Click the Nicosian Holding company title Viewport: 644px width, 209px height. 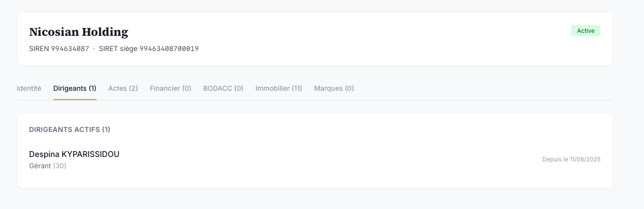[78, 32]
